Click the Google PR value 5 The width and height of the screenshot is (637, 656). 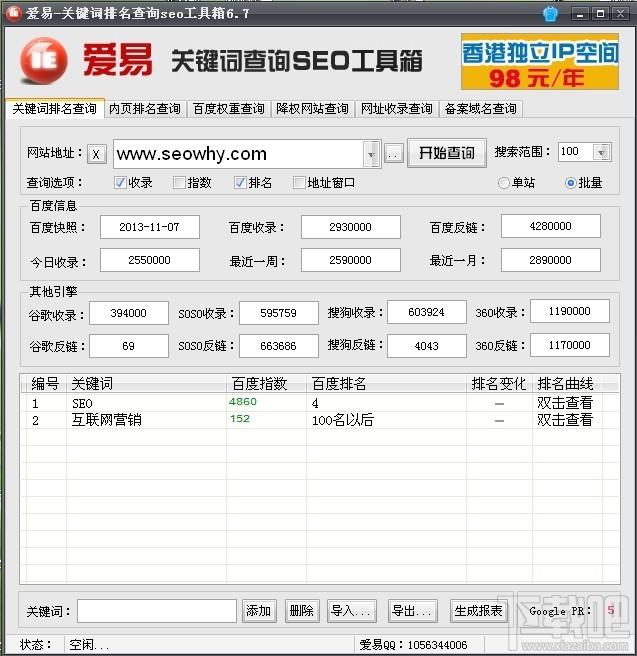[611, 610]
